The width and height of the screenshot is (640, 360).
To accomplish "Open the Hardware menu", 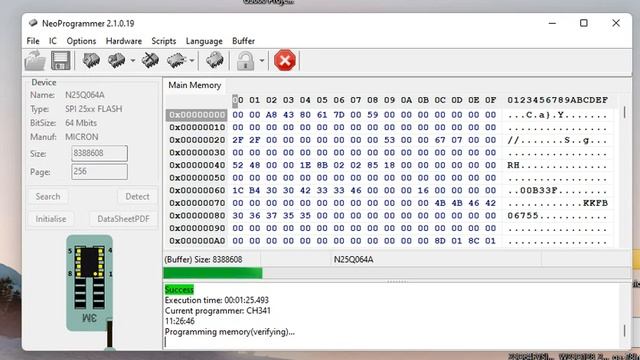I will coord(124,41).
